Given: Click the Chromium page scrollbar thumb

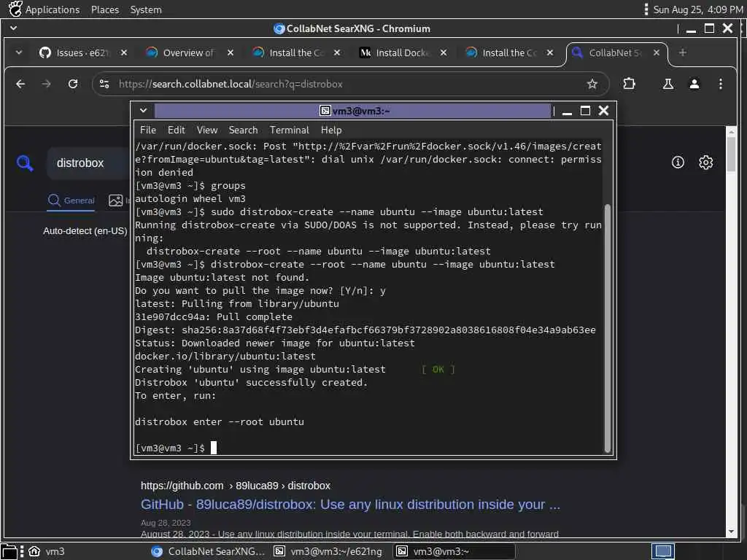Looking at the screenshot, I should [731, 155].
